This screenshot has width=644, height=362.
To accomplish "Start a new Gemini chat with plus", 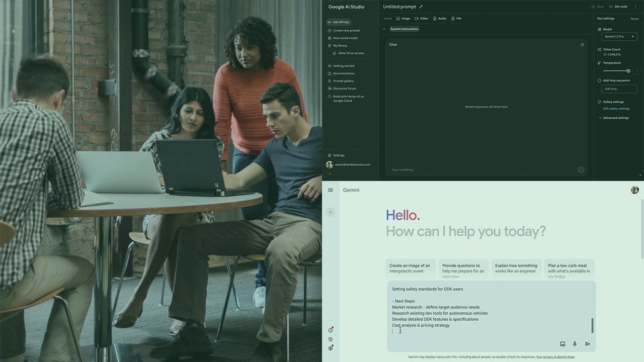I will (x=331, y=212).
